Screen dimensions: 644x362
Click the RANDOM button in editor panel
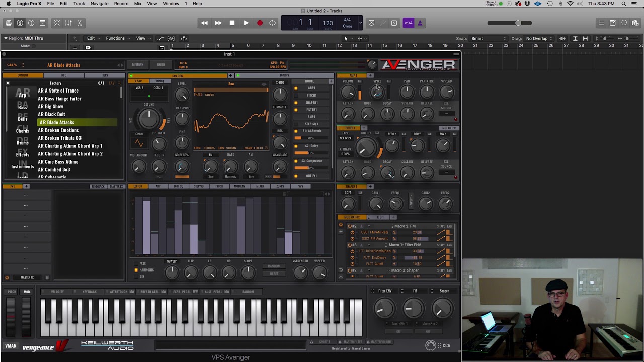pos(274,266)
